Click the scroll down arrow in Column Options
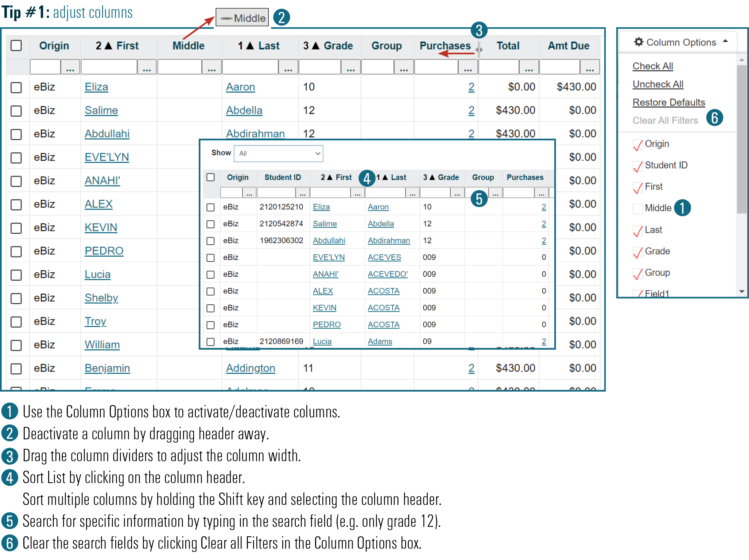Image resolution: width=749 pixels, height=560 pixels. point(741,291)
